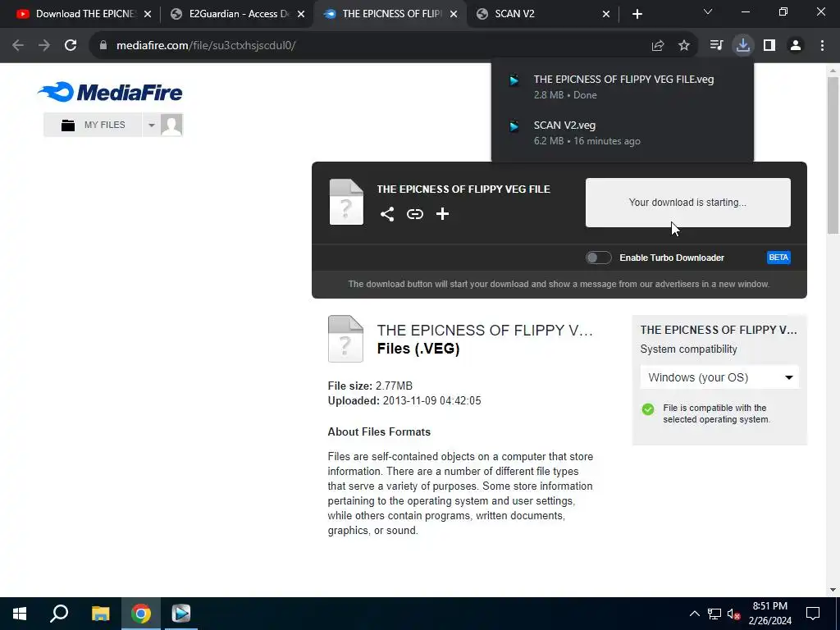Image resolution: width=840 pixels, height=630 pixels.
Task: Show hidden system tray icons
Action: 694,614
